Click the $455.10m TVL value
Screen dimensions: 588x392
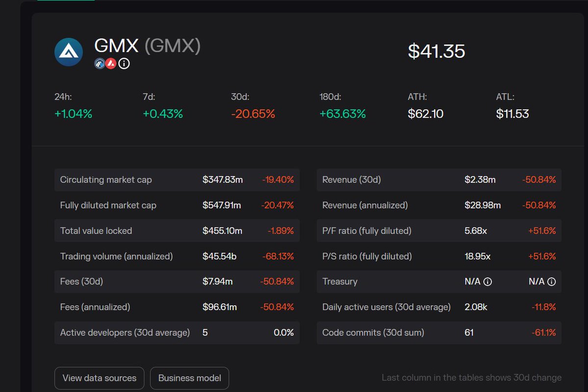coord(222,231)
